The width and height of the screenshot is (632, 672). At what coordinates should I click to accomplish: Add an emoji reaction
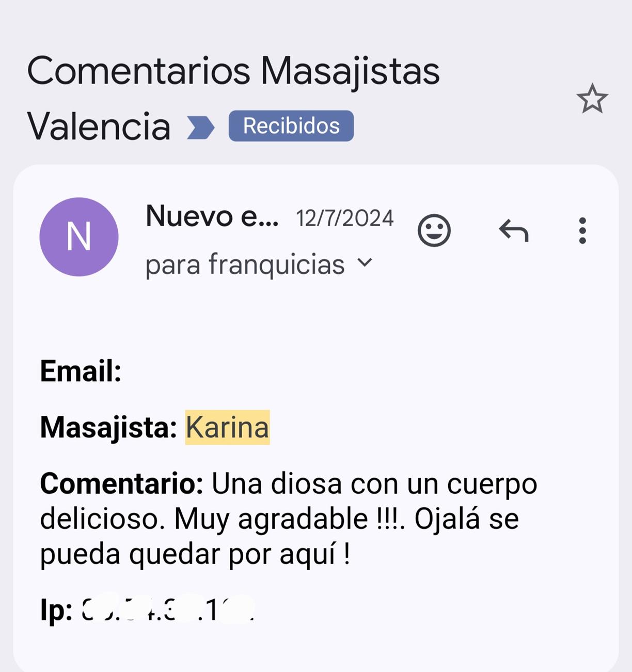[x=434, y=230]
